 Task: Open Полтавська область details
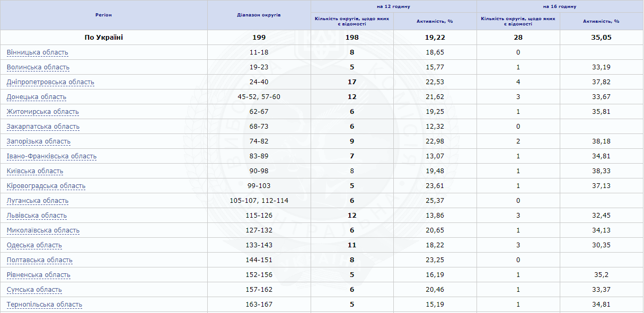[40, 260]
